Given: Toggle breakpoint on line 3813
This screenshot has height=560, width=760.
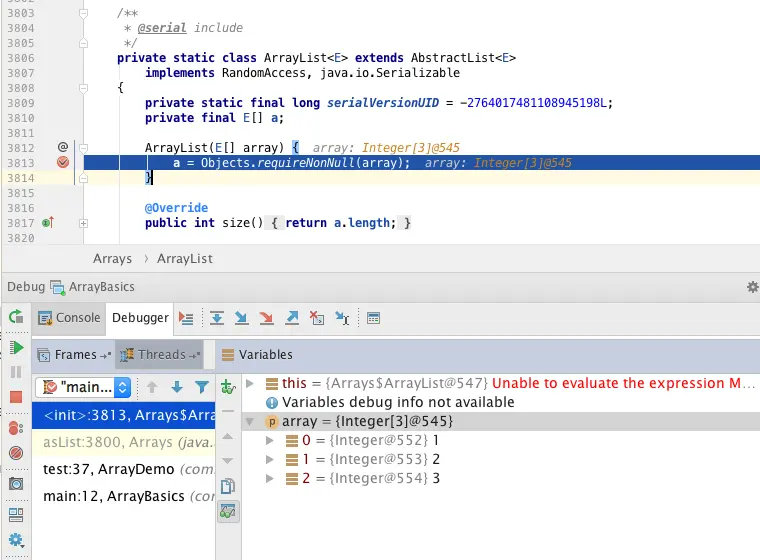Looking at the screenshot, I should [x=63, y=162].
